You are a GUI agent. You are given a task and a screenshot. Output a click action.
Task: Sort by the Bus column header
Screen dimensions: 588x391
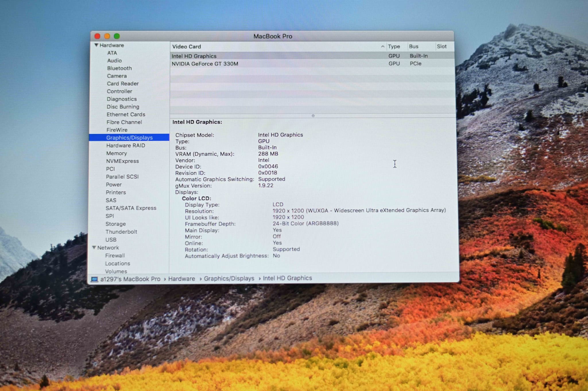(413, 46)
